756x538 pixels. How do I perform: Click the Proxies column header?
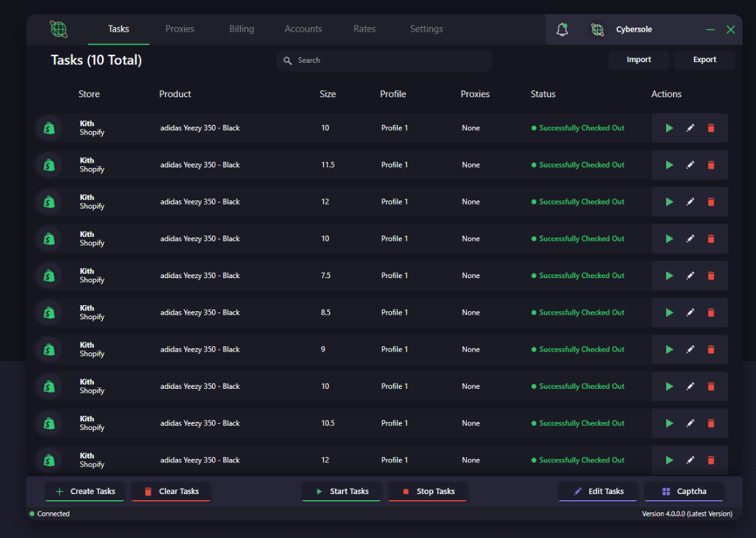click(476, 94)
